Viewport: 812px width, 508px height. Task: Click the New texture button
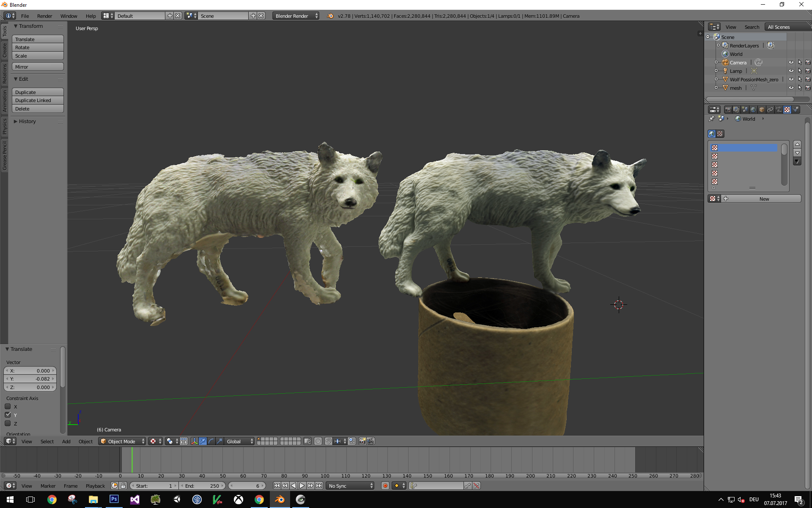click(764, 199)
